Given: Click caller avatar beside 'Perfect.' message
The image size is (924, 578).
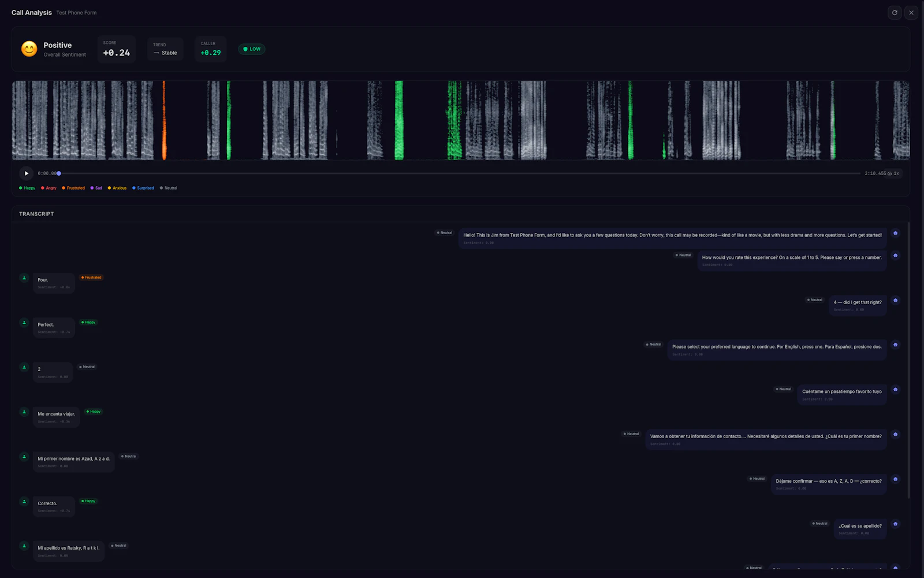Looking at the screenshot, I should (24, 323).
